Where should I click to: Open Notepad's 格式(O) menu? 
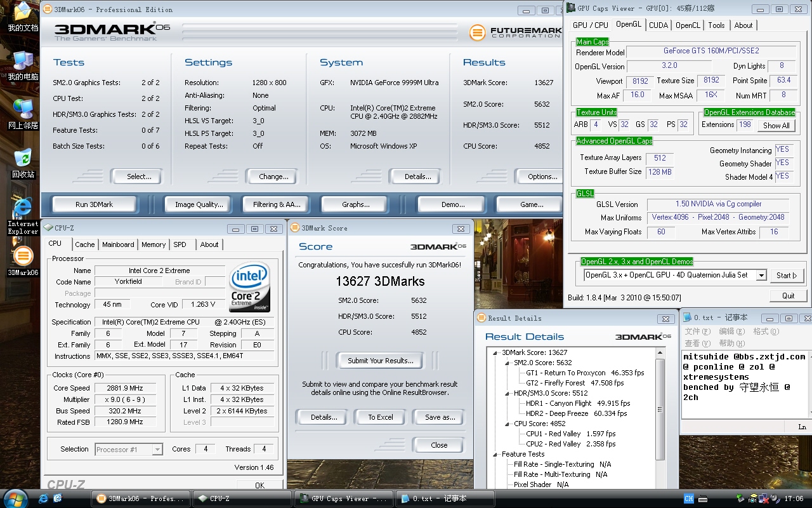pos(765,331)
